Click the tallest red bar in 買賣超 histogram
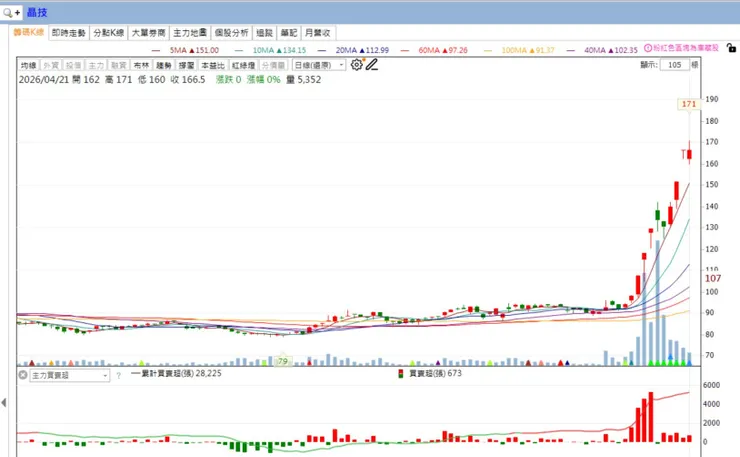The image size is (740, 457). click(x=651, y=417)
